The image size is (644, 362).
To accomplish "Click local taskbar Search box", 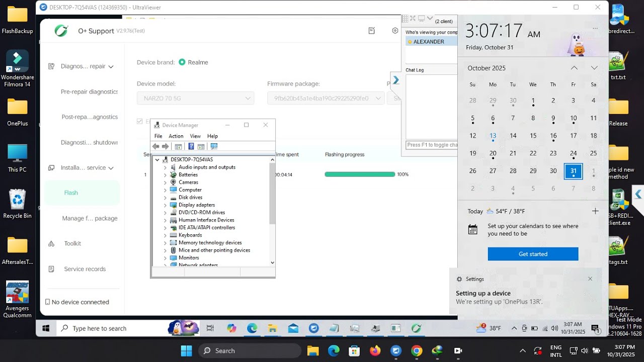I will coord(250,351).
